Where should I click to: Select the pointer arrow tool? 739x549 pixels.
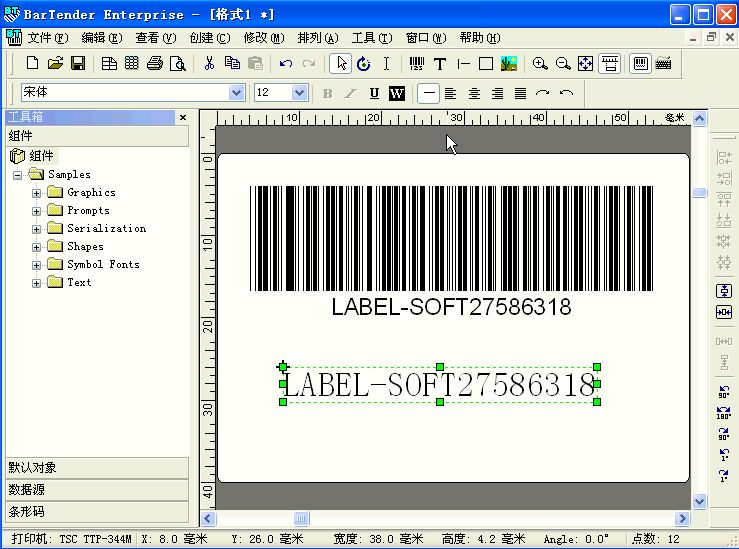tap(341, 63)
